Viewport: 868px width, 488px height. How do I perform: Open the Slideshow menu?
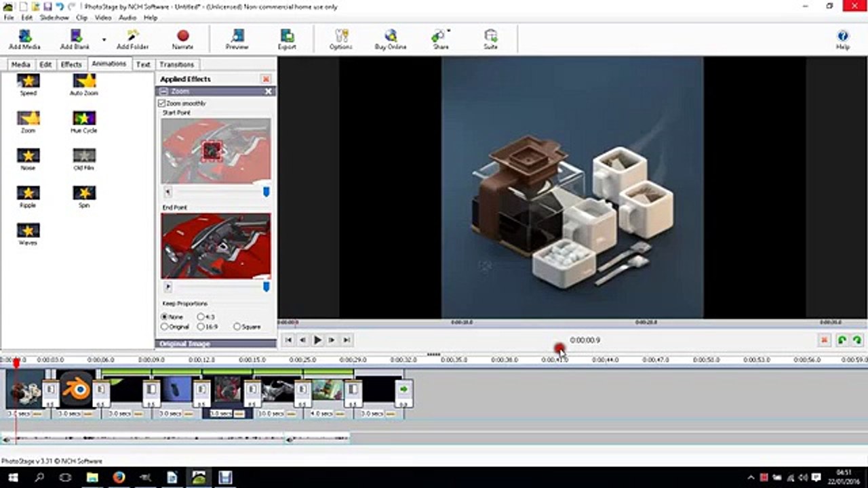54,18
